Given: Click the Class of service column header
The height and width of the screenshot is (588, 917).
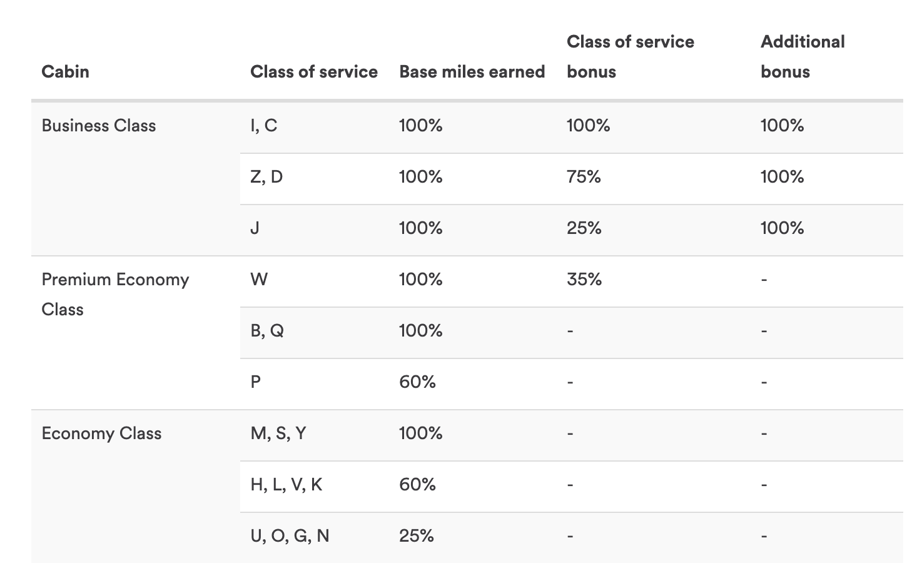Looking at the screenshot, I should coord(313,72).
